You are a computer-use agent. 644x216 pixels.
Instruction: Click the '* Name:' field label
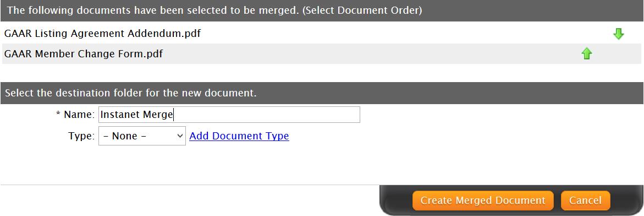[75, 115]
